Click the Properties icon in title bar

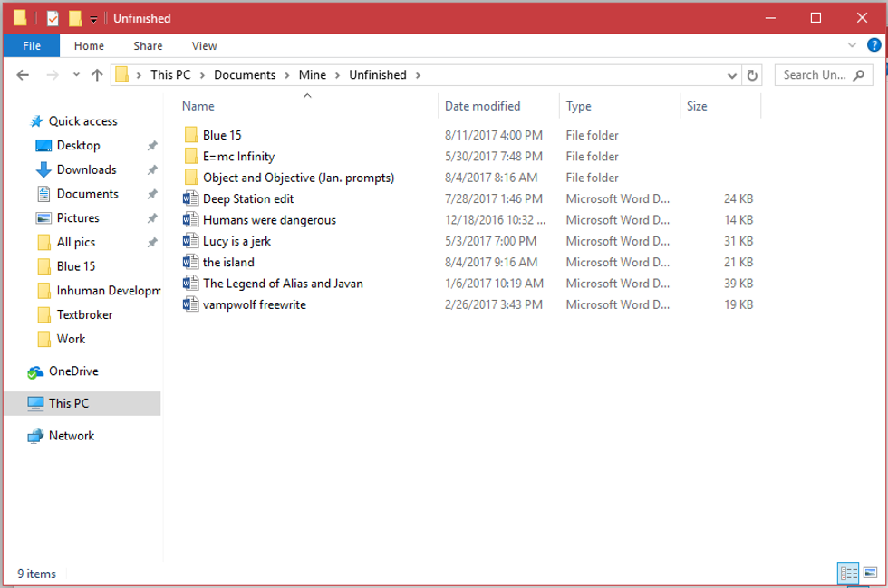pyautogui.click(x=53, y=18)
